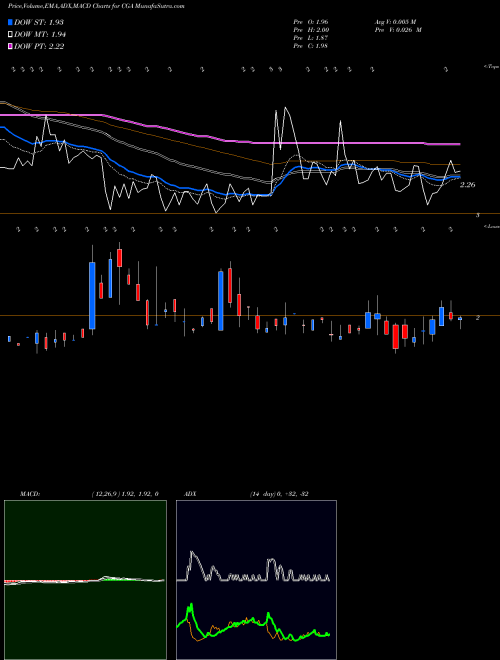Click the 'Pre L: 1.87' low value
This screenshot has height=660, width=500.
311,38
